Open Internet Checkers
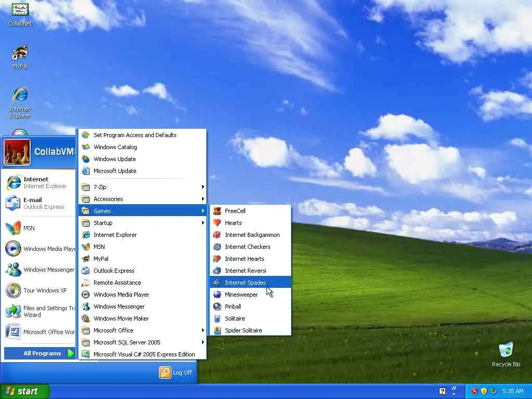 [250, 247]
